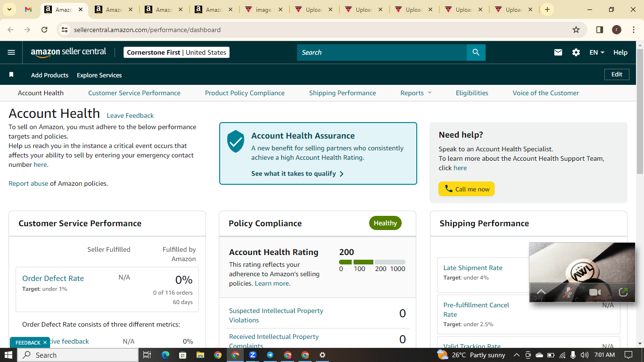Open the Windows notification center
Image resolution: width=644 pixels, height=362 pixels.
628,355
